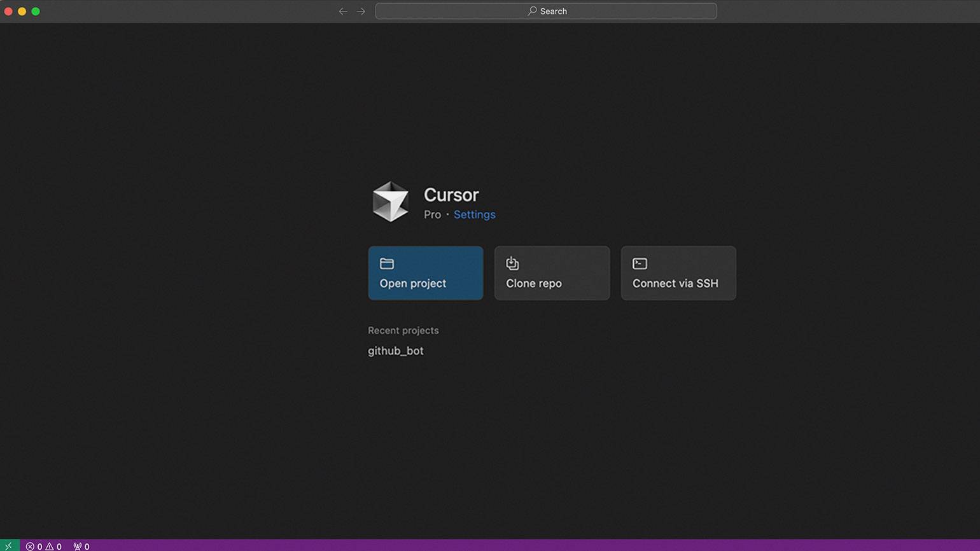Click the Pro plan label
The height and width of the screenshot is (551, 980).
432,214
